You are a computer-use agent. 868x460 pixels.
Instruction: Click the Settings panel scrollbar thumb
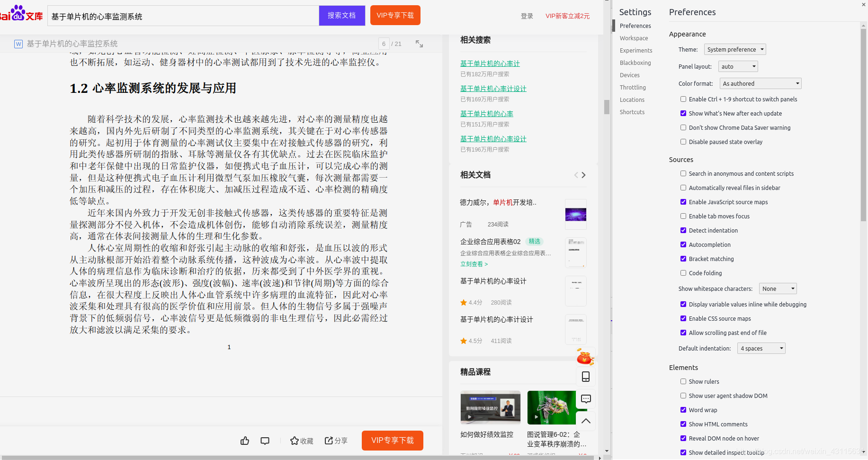click(x=864, y=126)
